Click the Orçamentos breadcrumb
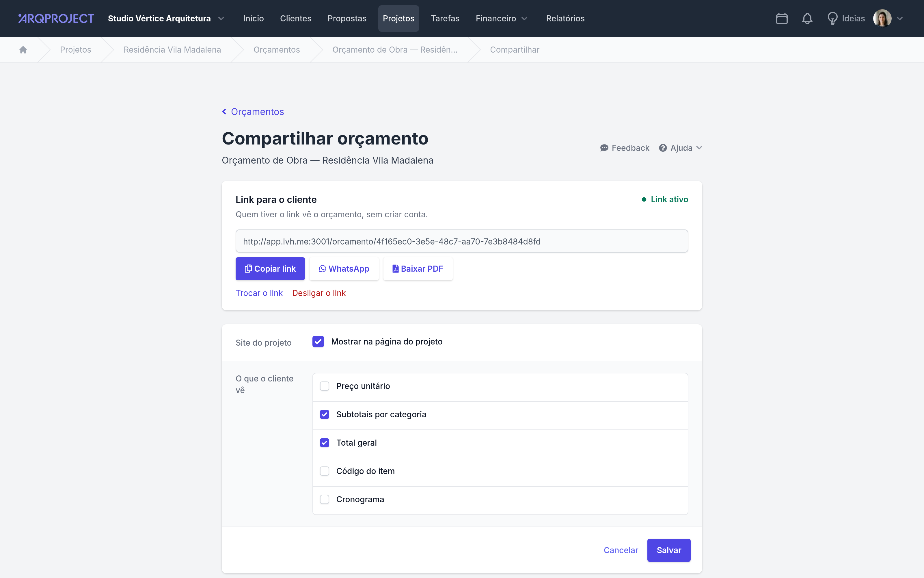 coord(277,50)
